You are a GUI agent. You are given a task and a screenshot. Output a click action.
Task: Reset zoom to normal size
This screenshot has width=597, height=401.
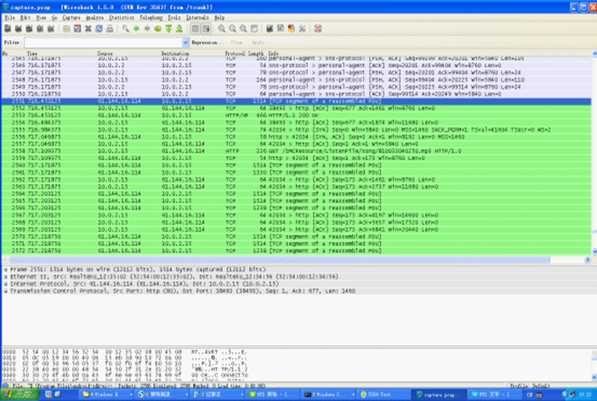tap(243, 29)
